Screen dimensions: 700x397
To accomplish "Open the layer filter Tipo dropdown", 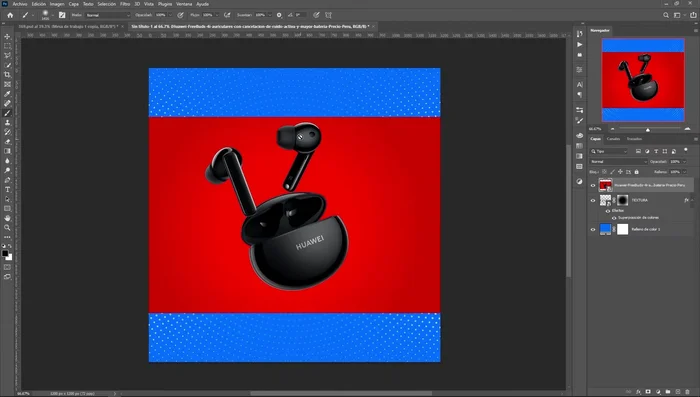I will coord(609,151).
